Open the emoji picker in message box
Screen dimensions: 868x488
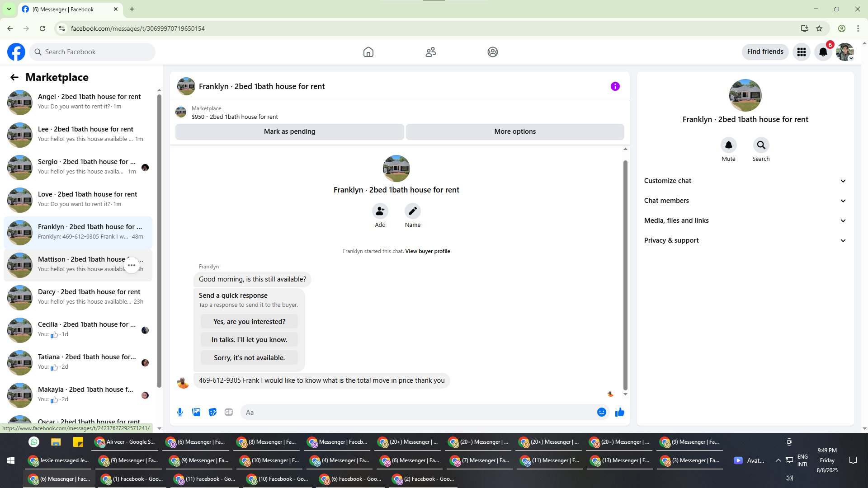601,412
